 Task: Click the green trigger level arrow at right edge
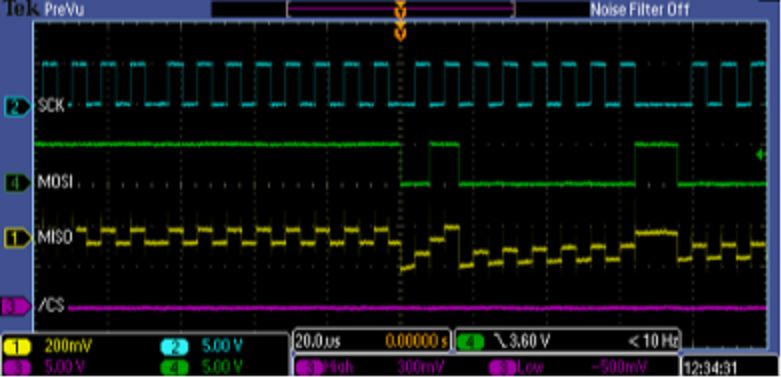761,155
